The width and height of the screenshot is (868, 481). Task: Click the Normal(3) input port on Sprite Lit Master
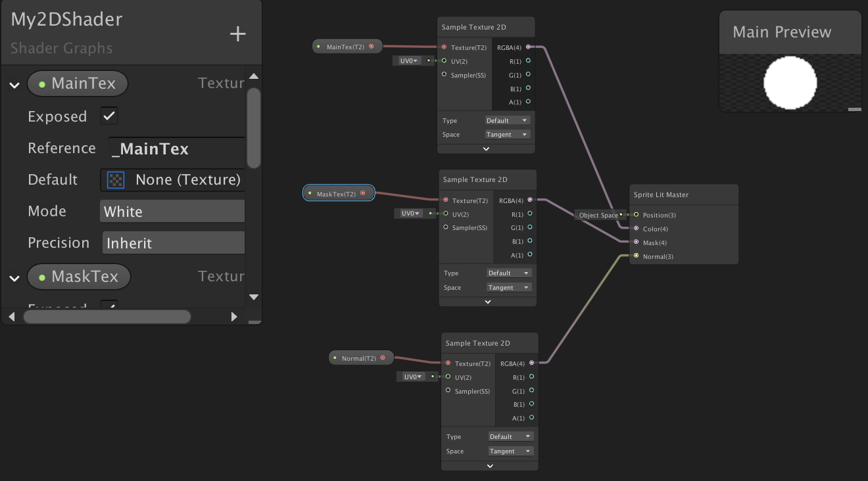(x=636, y=256)
